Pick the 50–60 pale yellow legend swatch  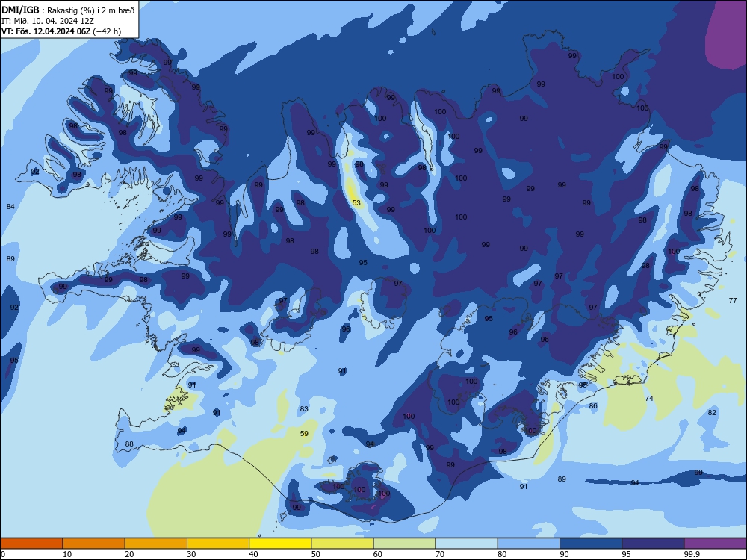coord(342,544)
